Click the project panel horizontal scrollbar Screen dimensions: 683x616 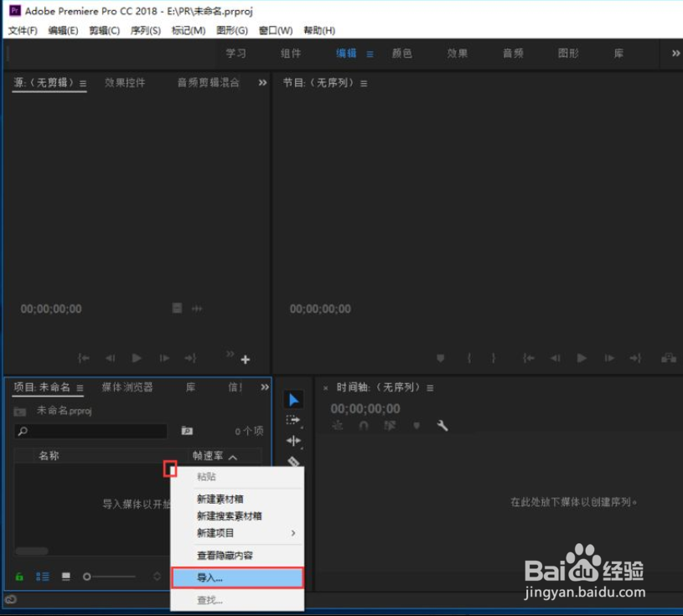click(31, 551)
